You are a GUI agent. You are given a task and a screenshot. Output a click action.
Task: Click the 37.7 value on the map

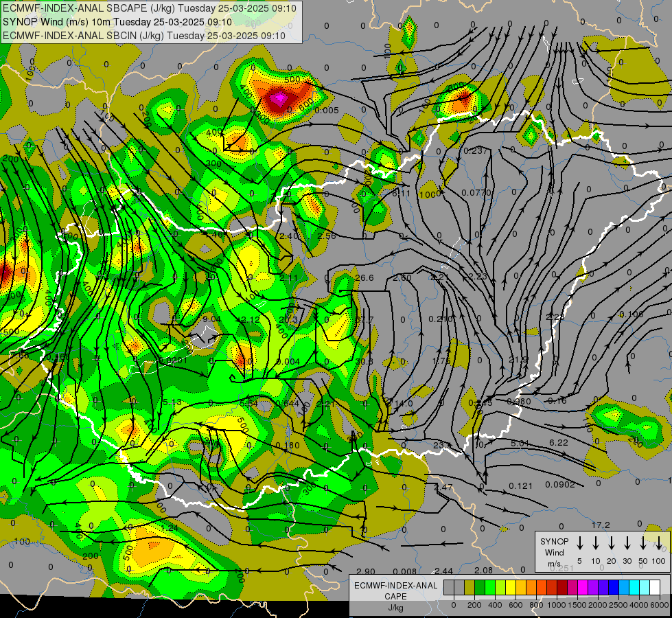364,319
